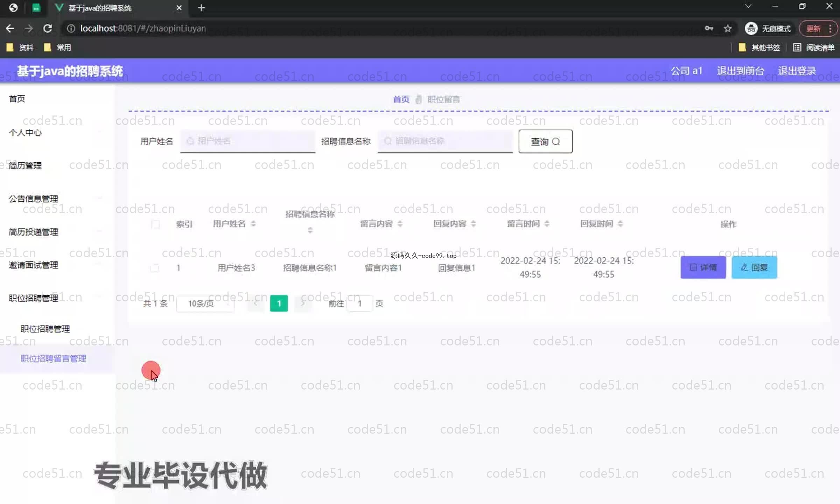Click 详情 button for 用户姓名3

[x=703, y=267]
